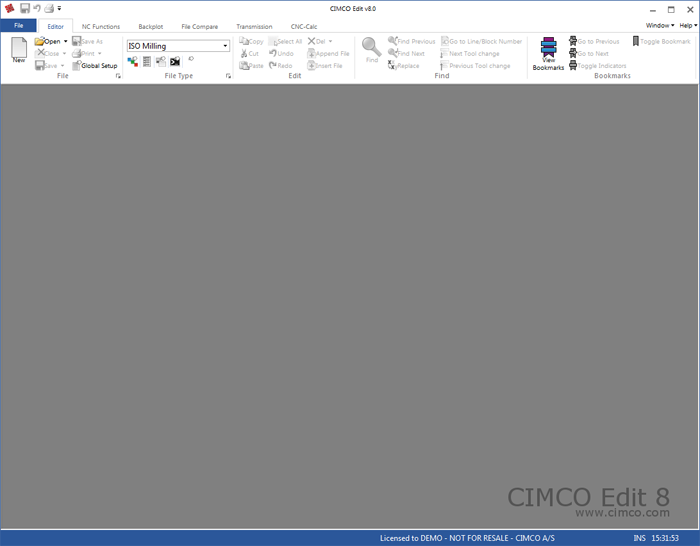Click the third File Type setup icon
Image resolution: width=700 pixels, height=546 pixels.
(x=161, y=62)
